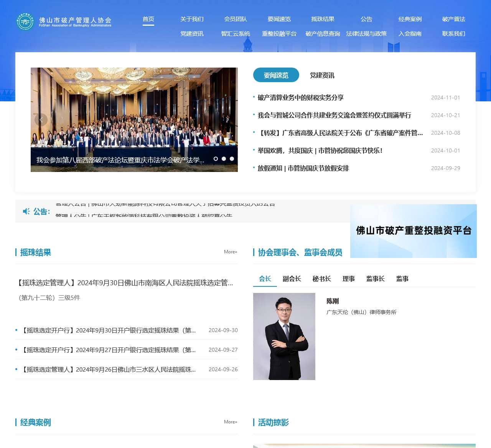This screenshot has width=491, height=448.
Task: Open the 关于我们 navigation item
Action: click(193, 19)
